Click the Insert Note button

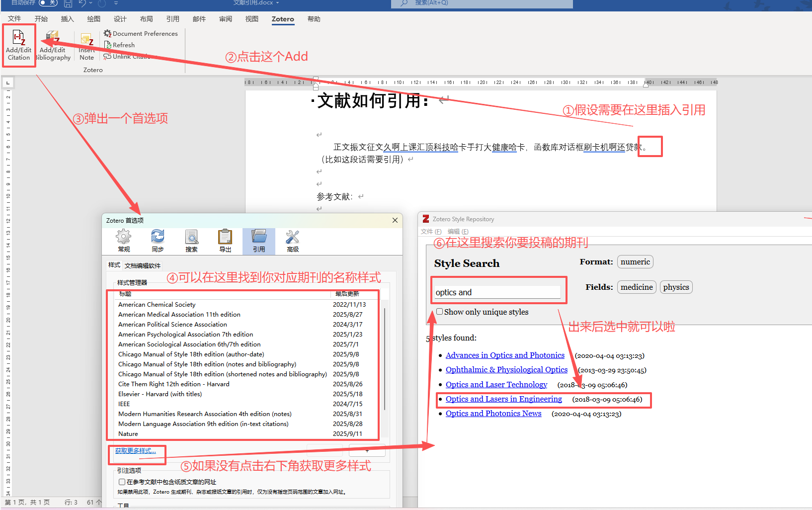(x=86, y=46)
